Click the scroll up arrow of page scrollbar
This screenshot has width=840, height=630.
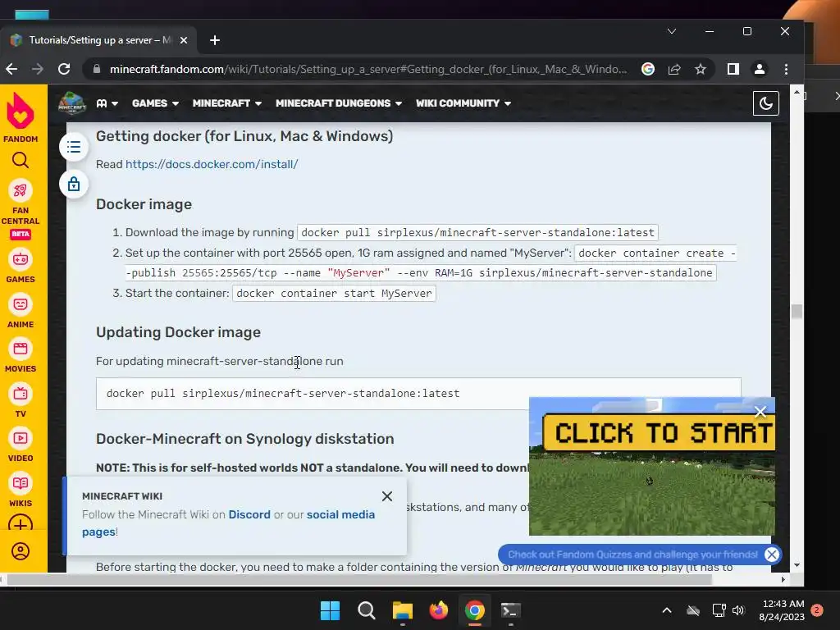797,93
